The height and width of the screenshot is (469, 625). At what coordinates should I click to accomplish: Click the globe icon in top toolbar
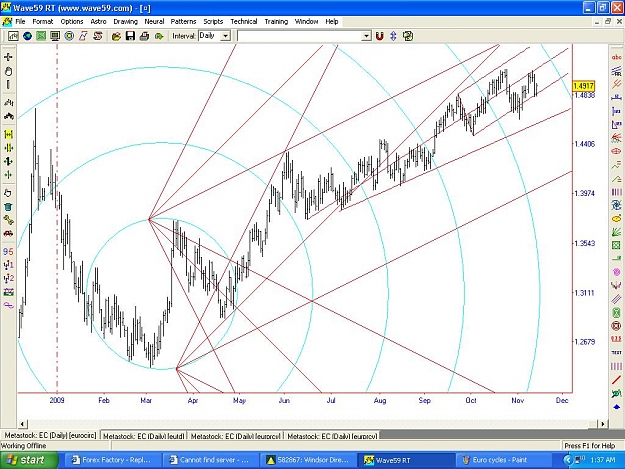point(27,36)
